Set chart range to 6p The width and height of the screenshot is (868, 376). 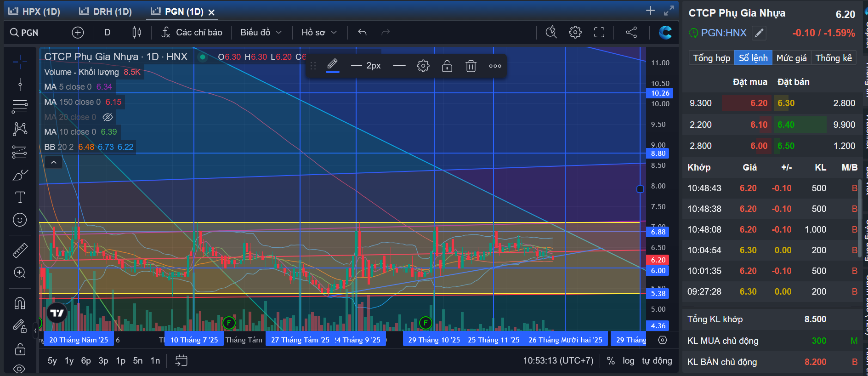pos(86,361)
